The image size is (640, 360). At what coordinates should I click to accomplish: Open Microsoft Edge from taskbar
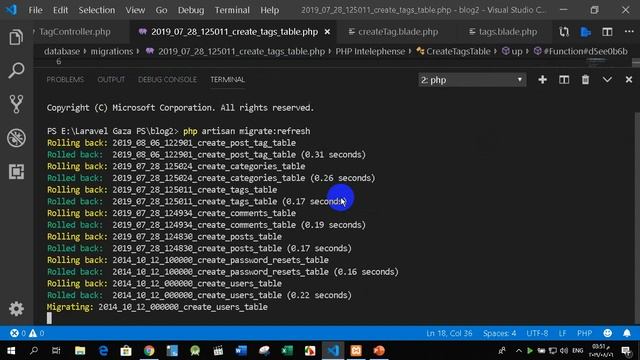click(103, 351)
